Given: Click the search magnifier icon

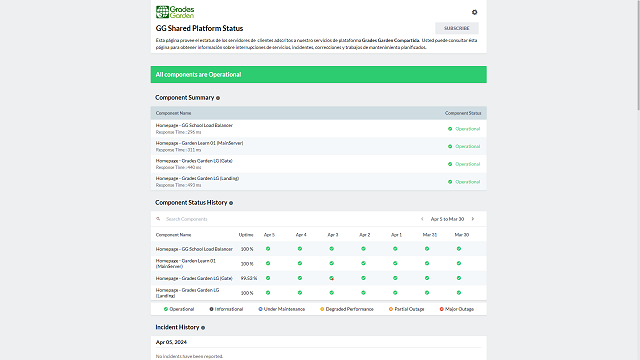Looking at the screenshot, I should pyautogui.click(x=158, y=219).
